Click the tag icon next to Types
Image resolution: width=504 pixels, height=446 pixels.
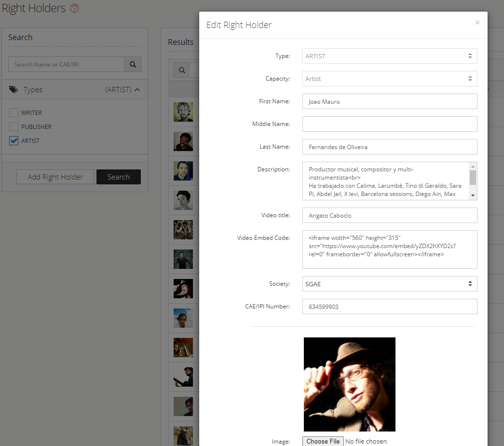pos(14,89)
